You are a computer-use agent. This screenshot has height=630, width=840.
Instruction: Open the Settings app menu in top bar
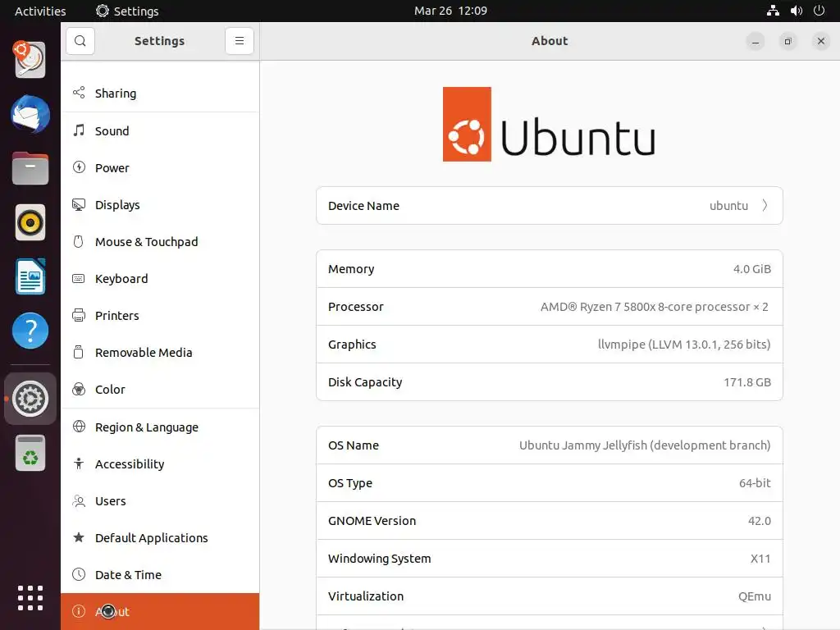pyautogui.click(x=127, y=11)
